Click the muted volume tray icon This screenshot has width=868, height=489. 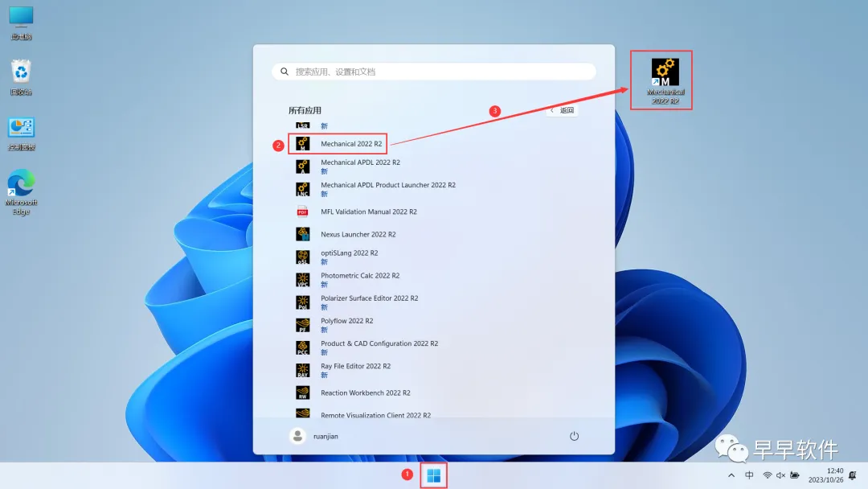coord(780,475)
